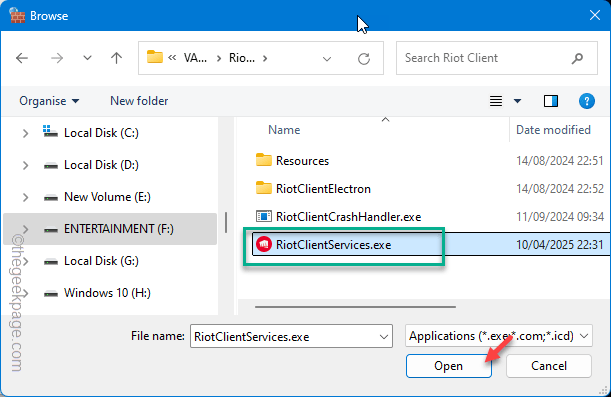611x397 pixels.
Task: Click the Search Riot Client box
Action: 496,58
